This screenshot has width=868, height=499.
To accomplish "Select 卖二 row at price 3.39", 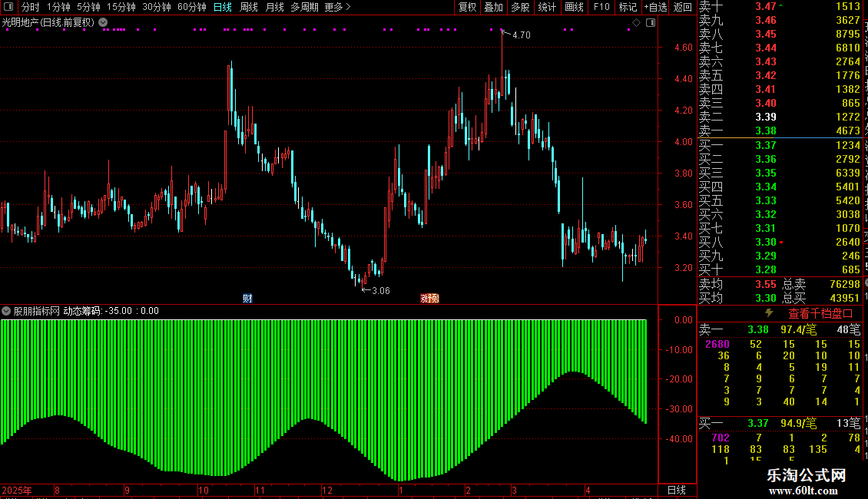I will [780, 117].
